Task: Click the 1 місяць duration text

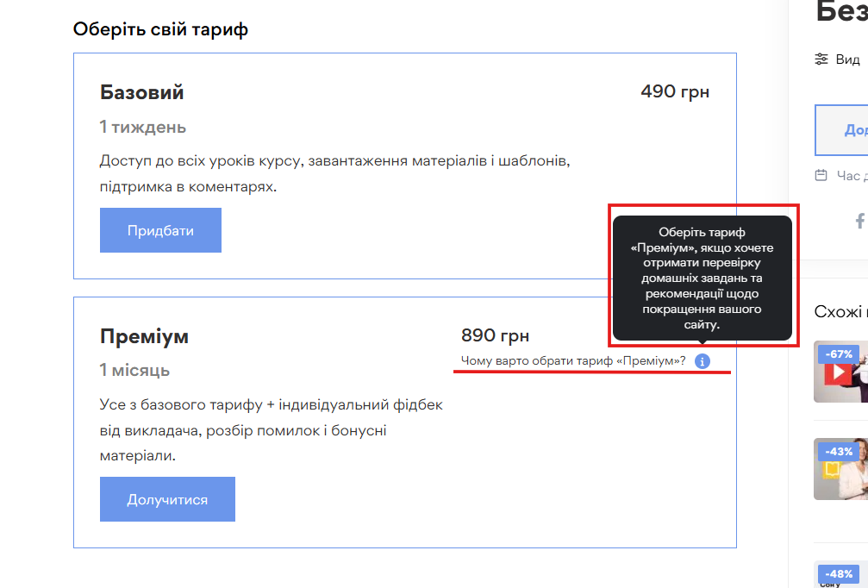Action: (x=135, y=371)
